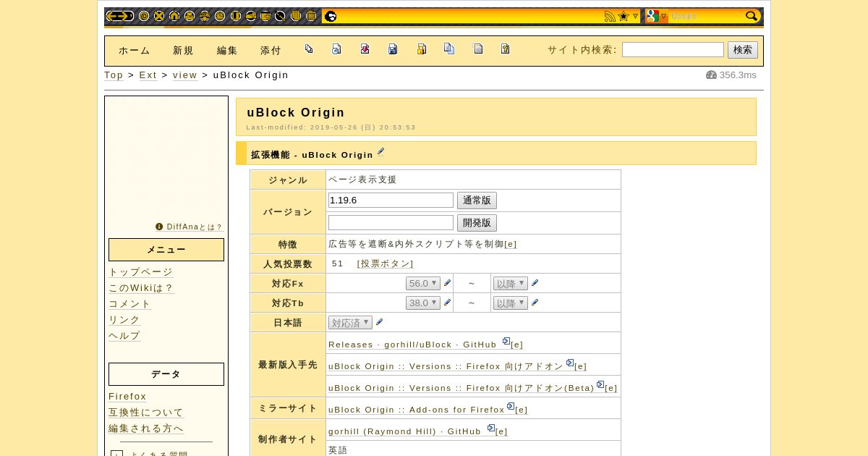Click the spiral reload icon in the banner
This screenshot has height=456, width=868.
144,16
